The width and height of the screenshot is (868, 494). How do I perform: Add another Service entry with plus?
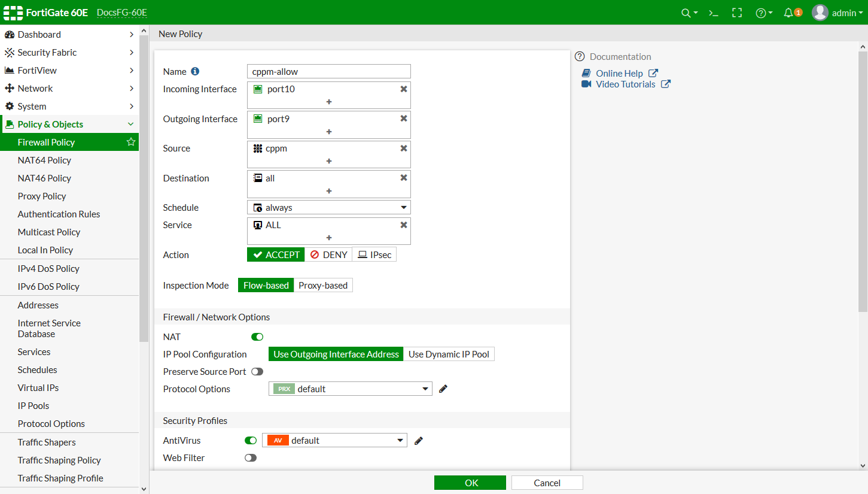329,238
